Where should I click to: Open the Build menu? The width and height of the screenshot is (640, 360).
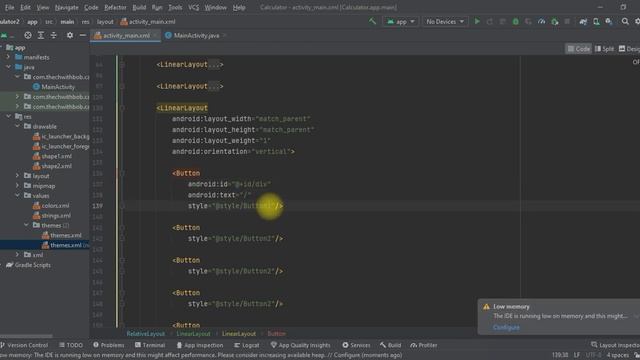(139, 7)
